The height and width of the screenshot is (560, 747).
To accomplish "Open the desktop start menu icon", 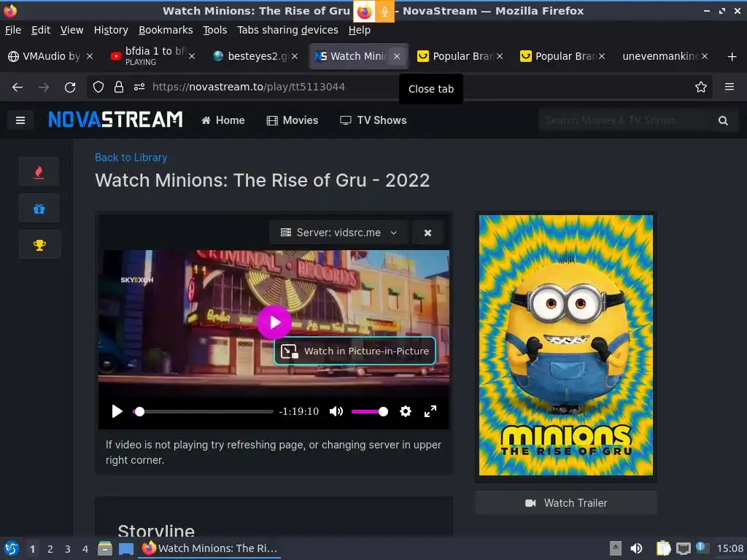I will 11,548.
